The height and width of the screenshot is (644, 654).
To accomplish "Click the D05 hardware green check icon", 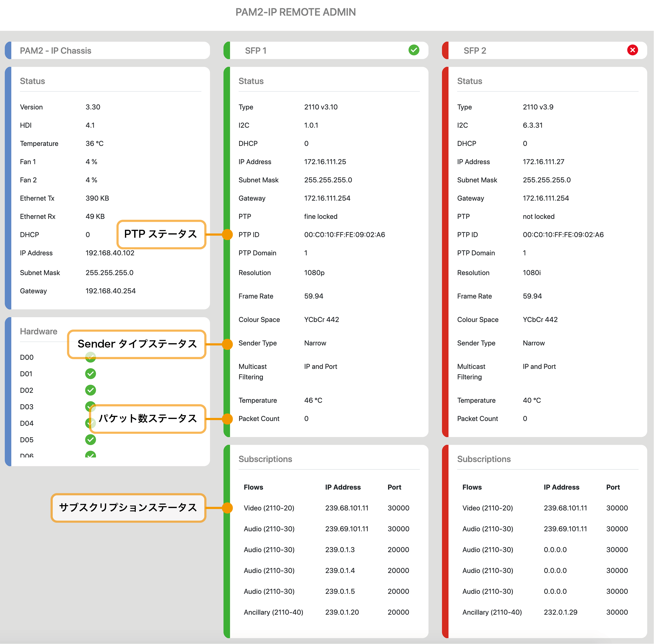I will (90, 440).
